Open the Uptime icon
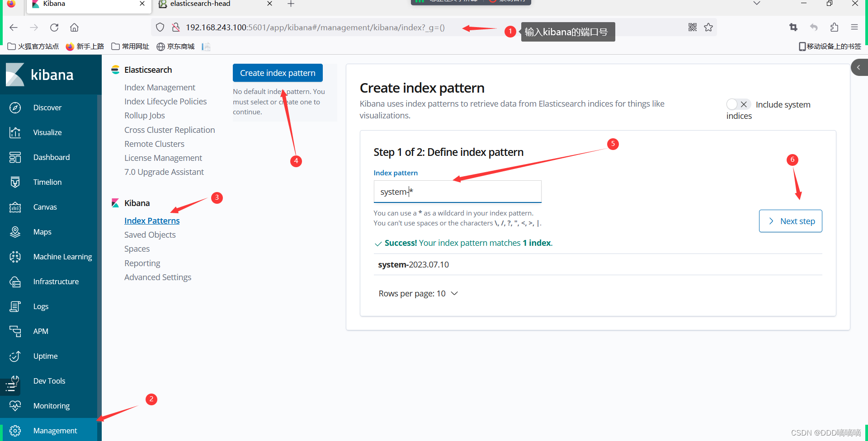Viewport: 868px width, 441px height. click(15, 356)
